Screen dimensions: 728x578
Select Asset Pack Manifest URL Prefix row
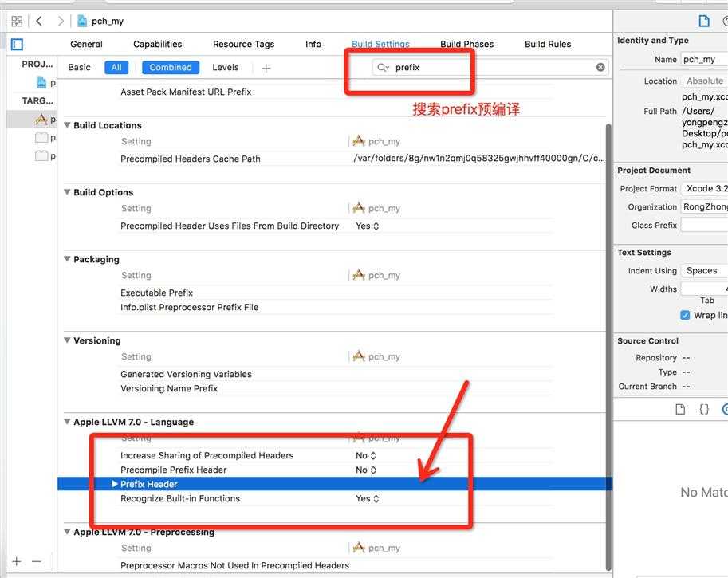coord(336,92)
